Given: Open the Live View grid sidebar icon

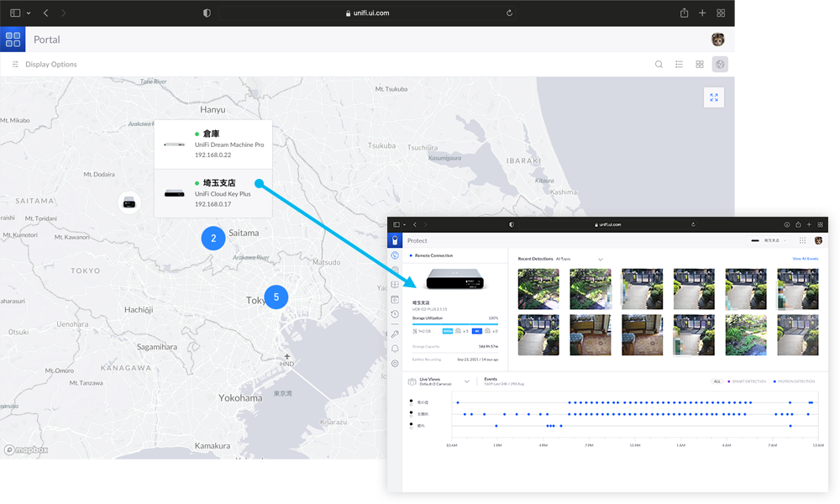Looking at the screenshot, I should (x=395, y=285).
